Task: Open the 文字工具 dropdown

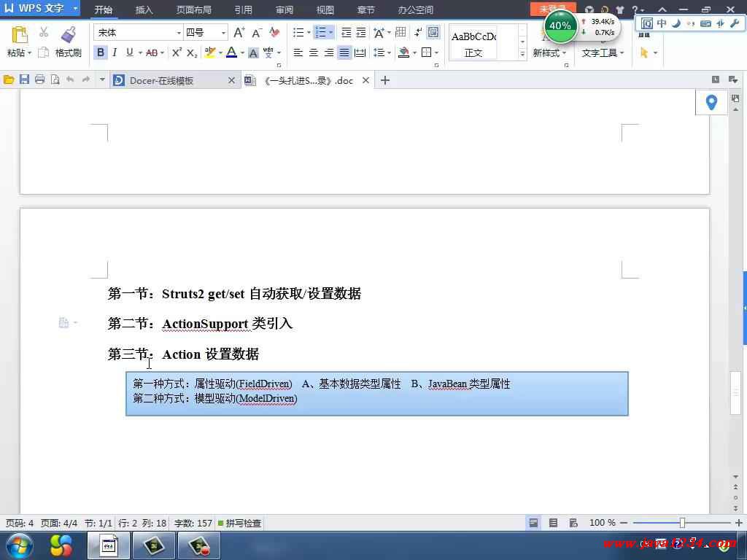Action: coord(603,52)
